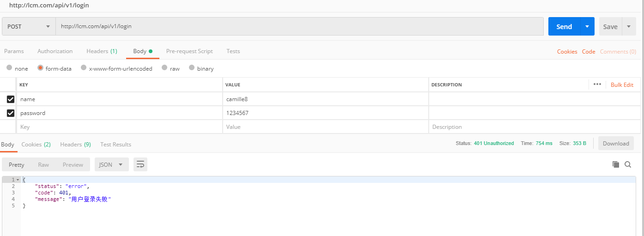This screenshot has height=236, width=644.
Task: Click the blue Send button
Action: click(x=564, y=27)
